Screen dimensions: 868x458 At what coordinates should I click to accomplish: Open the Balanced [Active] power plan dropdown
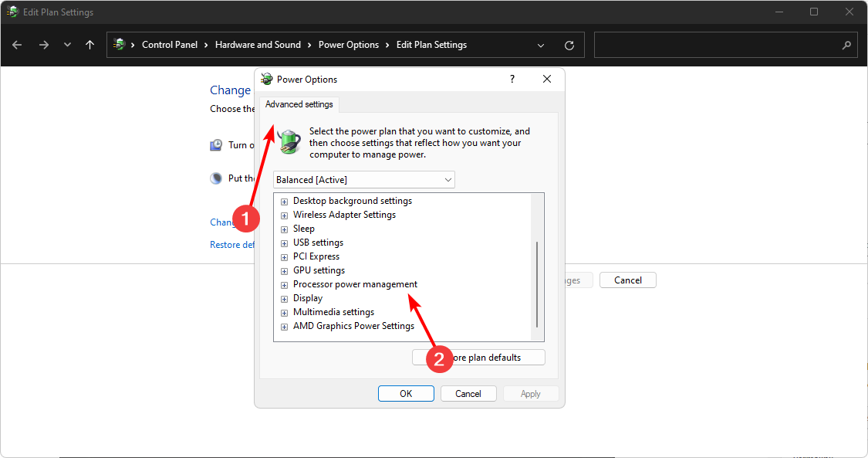coord(363,179)
